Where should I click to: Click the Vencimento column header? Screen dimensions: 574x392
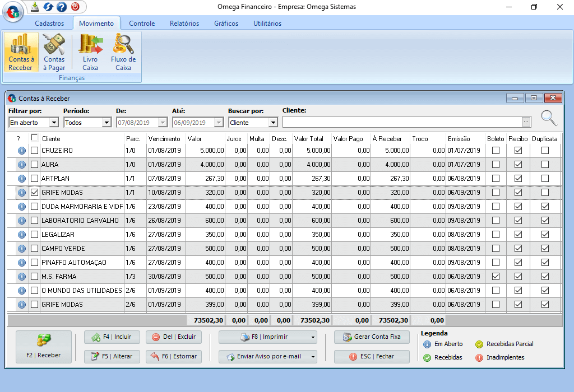(164, 138)
